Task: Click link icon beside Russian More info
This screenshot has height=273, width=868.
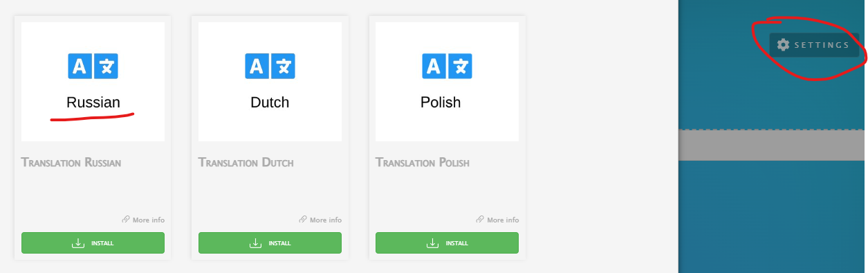Action: (x=126, y=220)
